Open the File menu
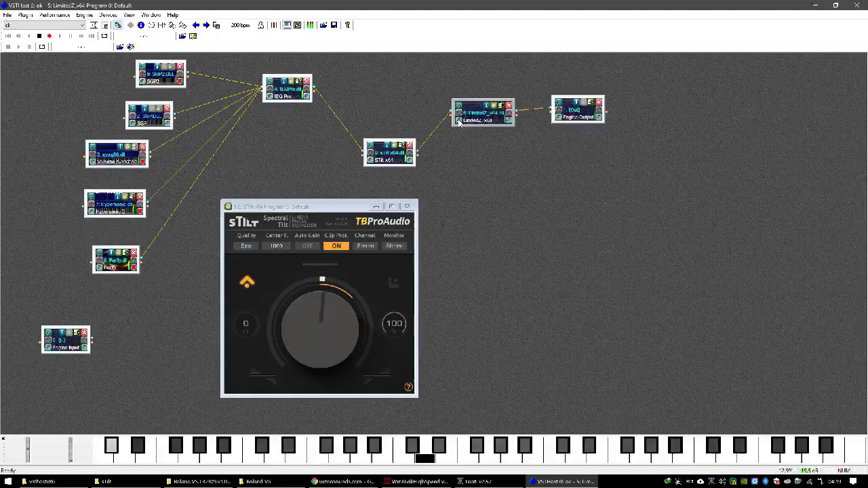Viewport: 868px width, 488px height. (x=7, y=15)
